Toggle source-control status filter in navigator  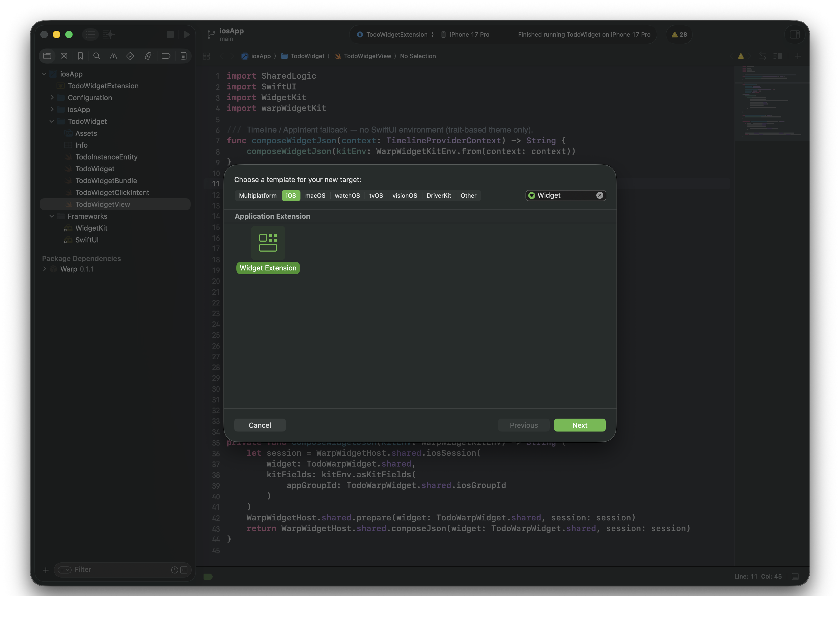pyautogui.click(x=184, y=569)
